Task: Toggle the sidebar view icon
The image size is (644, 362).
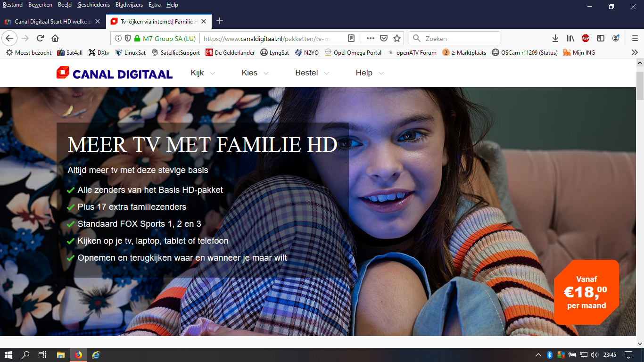Action: coord(601,38)
